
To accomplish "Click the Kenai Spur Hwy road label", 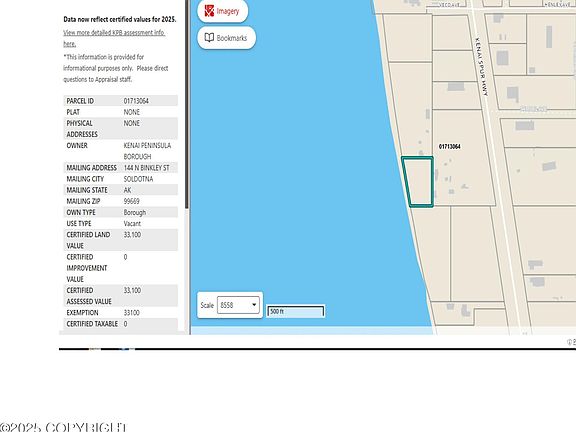I will pos(482,66).
